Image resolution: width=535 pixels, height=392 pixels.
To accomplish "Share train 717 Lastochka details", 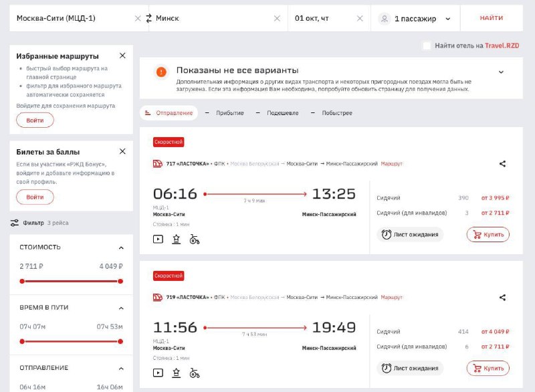I will pyautogui.click(x=503, y=164).
